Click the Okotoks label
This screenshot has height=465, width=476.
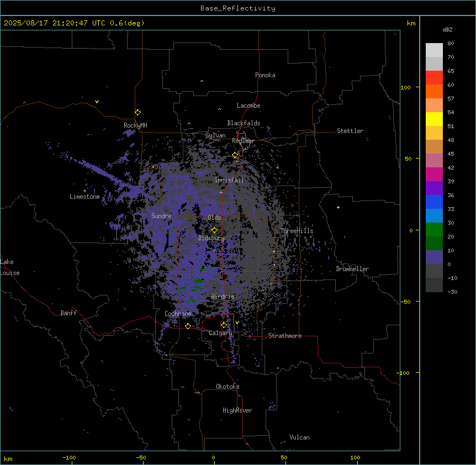coord(228,387)
